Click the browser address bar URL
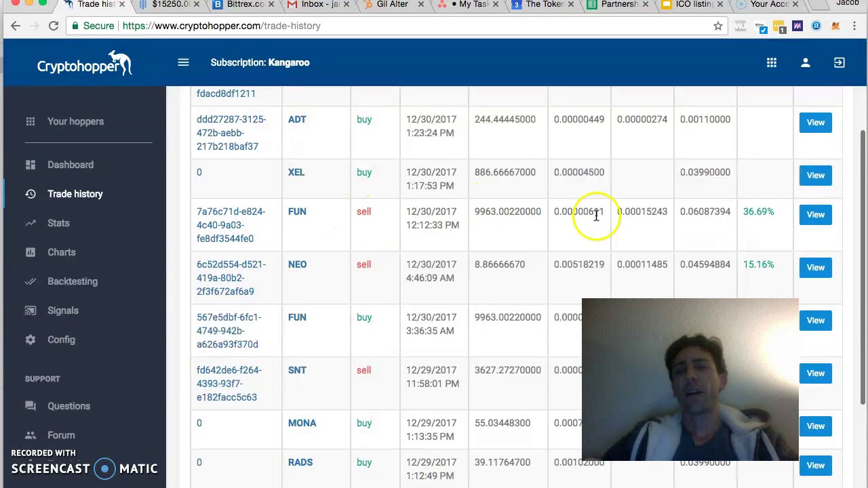Screen dimensions: 868x488 point(222,26)
